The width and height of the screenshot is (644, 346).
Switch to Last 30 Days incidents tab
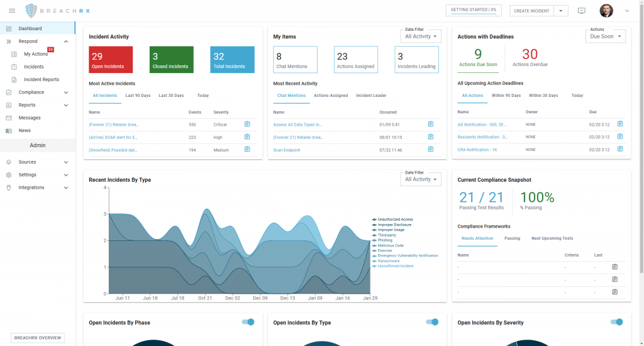(171, 96)
